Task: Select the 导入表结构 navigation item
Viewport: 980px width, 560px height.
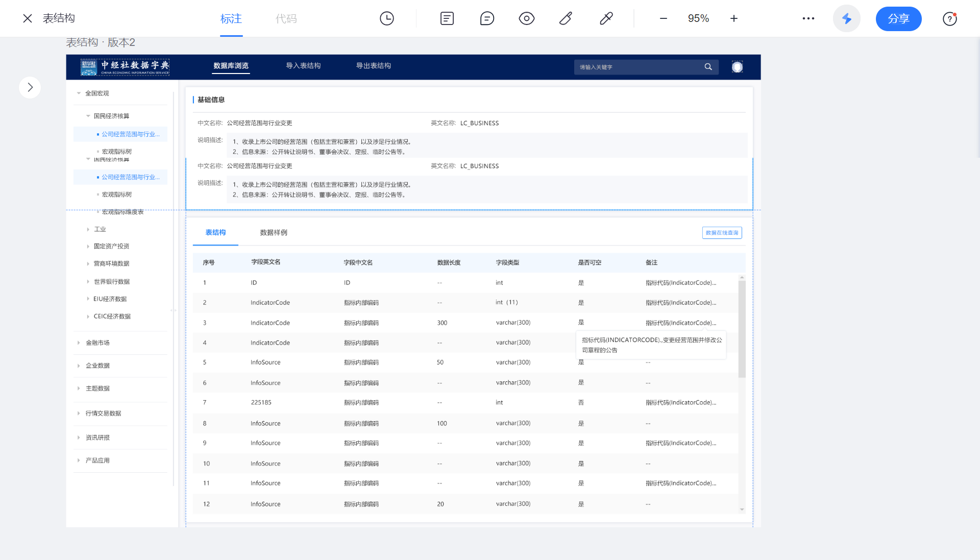Action: (303, 66)
